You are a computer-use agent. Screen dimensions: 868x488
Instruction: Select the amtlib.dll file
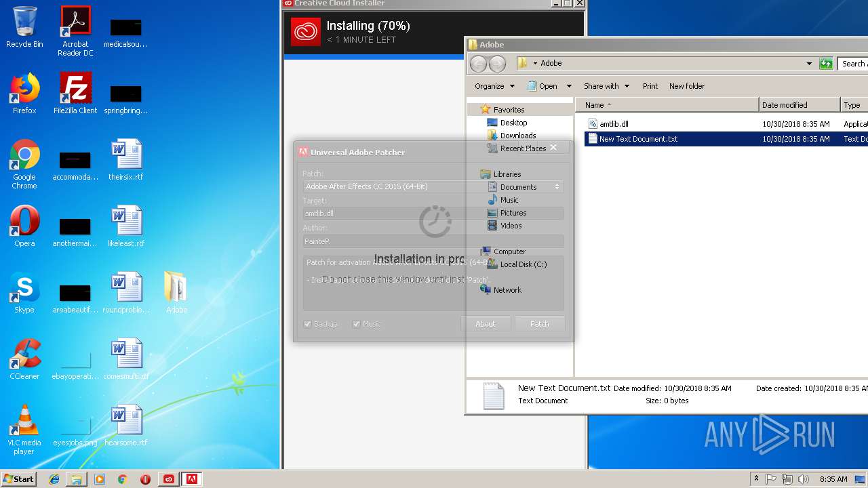(x=614, y=124)
